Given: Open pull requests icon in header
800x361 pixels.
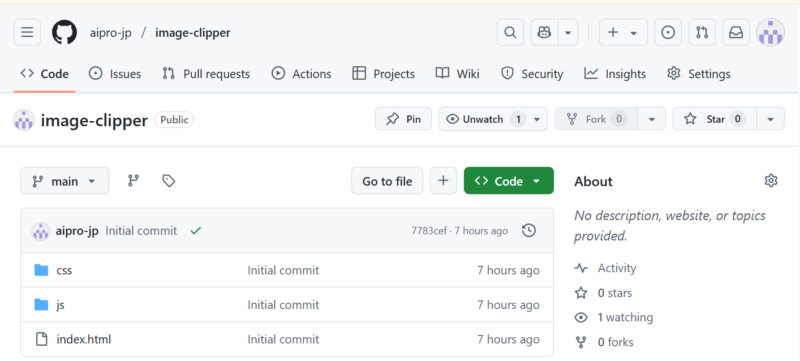Looking at the screenshot, I should 702,33.
